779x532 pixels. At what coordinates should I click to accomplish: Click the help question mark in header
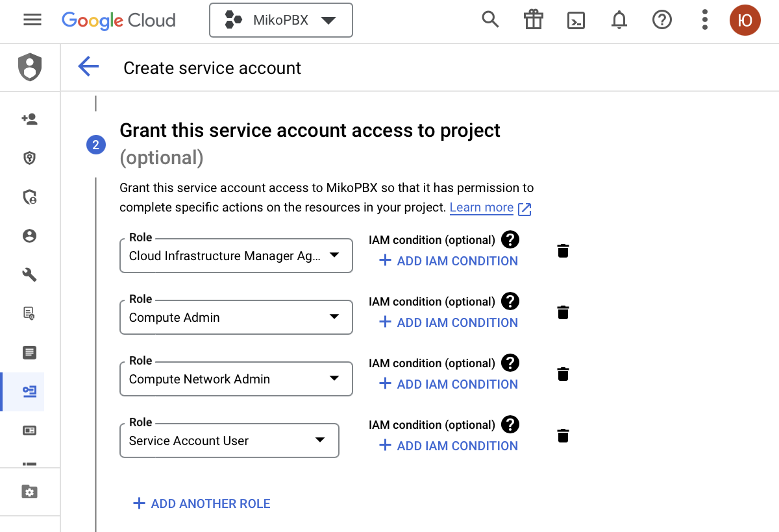(662, 20)
